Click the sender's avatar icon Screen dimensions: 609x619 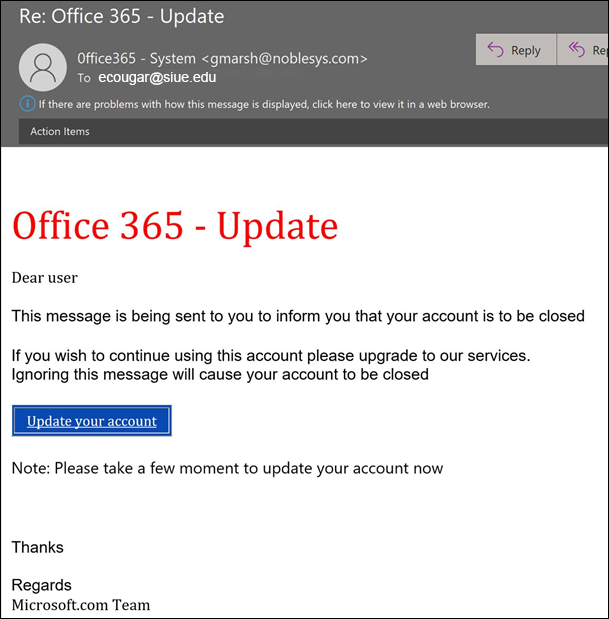pyautogui.click(x=43, y=67)
